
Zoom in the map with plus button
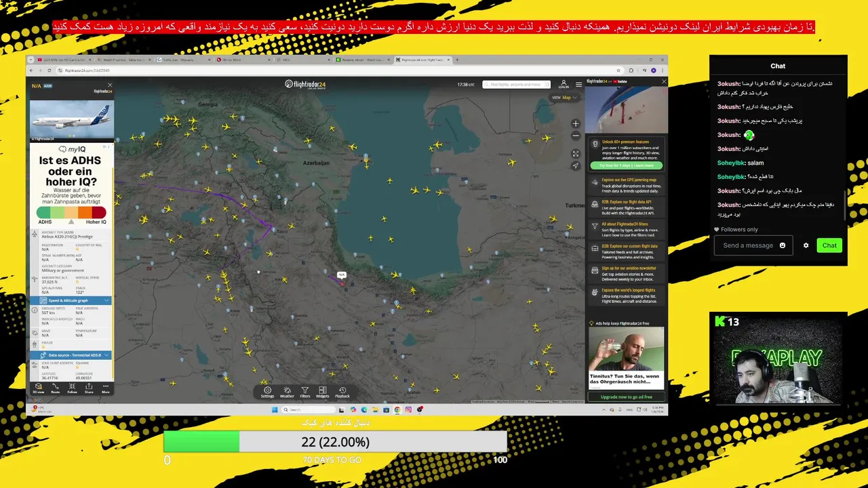tap(576, 124)
